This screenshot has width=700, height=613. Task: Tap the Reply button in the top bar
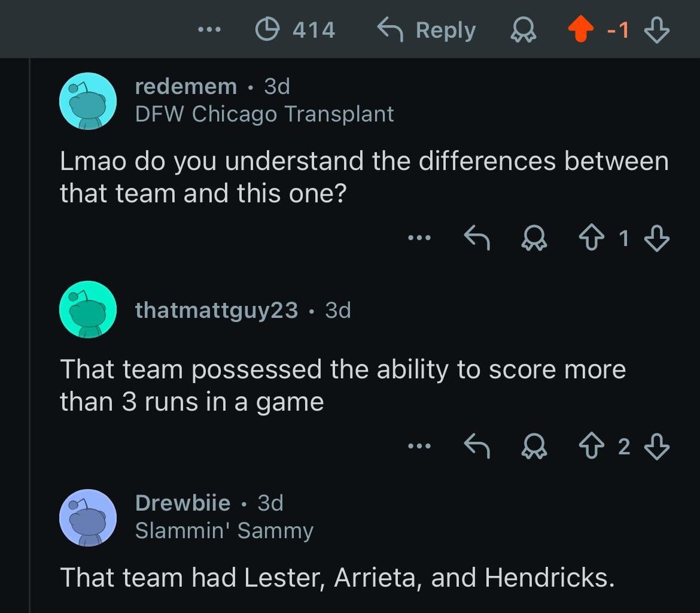coord(425,29)
